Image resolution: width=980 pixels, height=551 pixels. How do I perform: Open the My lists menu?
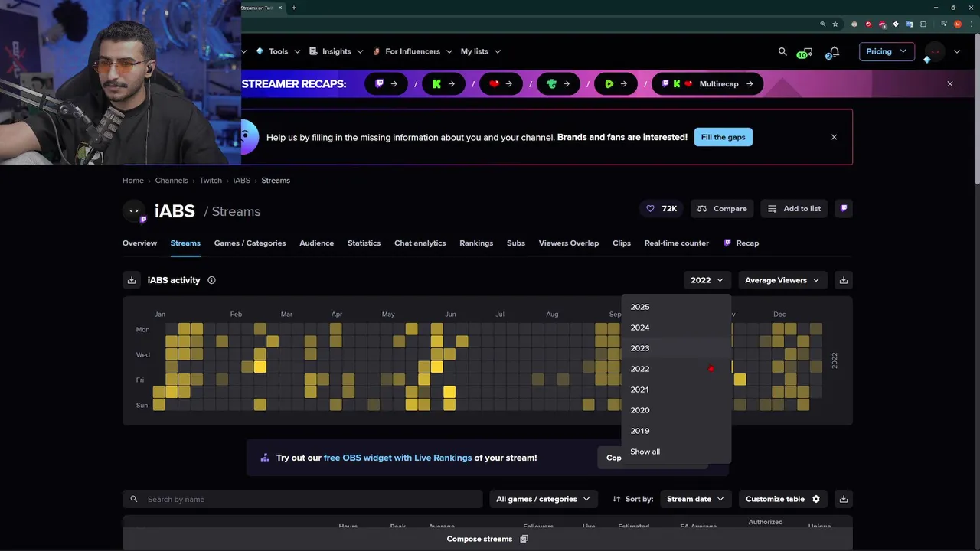click(481, 51)
